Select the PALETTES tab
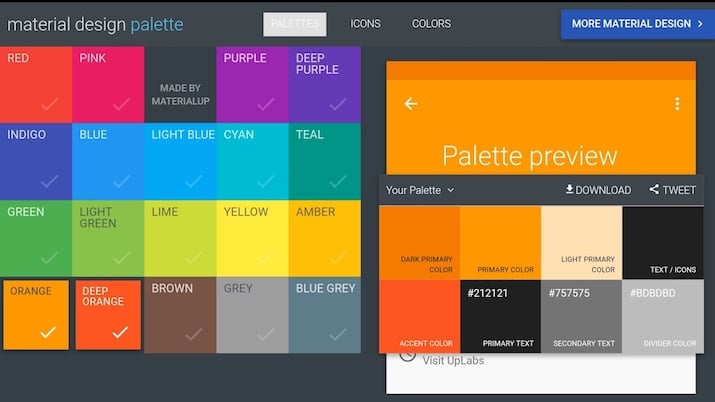 295,24
